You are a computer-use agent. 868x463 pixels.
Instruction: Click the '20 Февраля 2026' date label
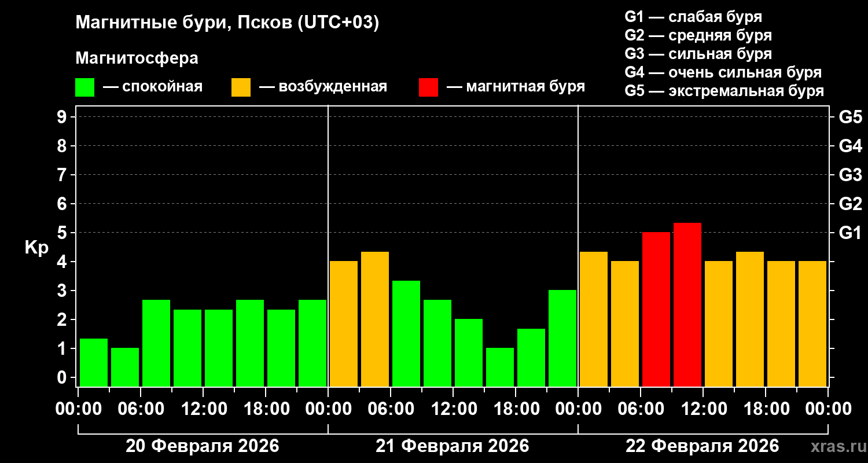coord(203,446)
